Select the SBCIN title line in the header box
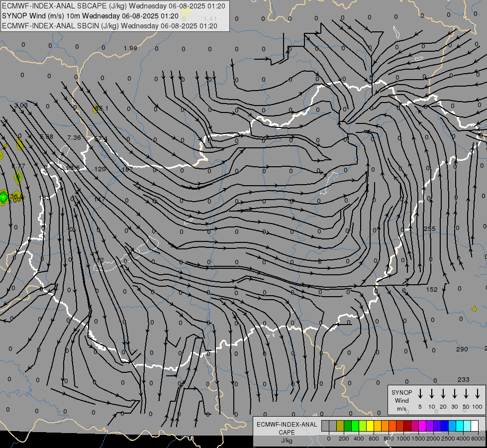Screen dimensions: 487x448 coord(109,26)
